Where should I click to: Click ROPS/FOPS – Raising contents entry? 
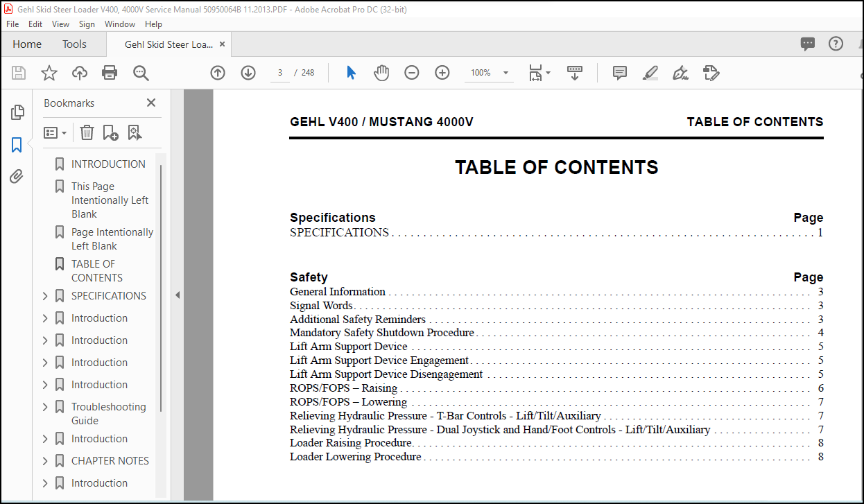[556, 388]
